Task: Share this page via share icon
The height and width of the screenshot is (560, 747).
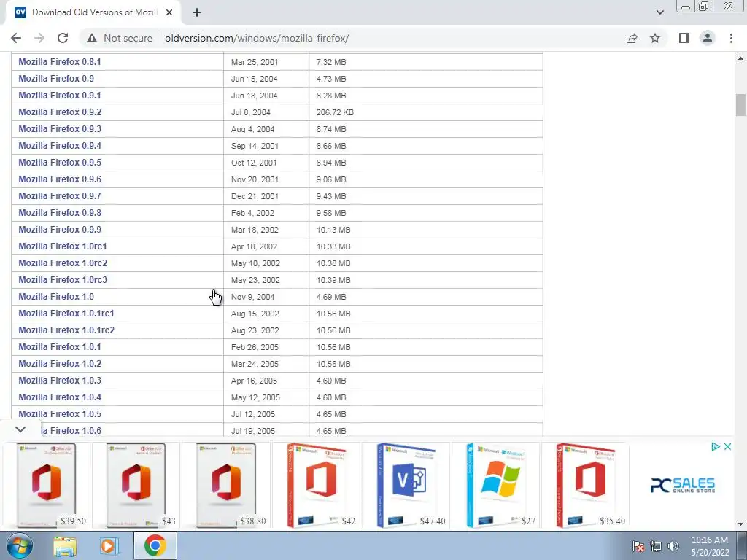Action: coord(632,38)
